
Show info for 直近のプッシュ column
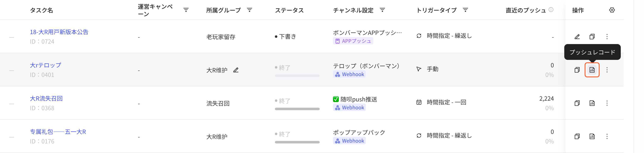click(551, 10)
